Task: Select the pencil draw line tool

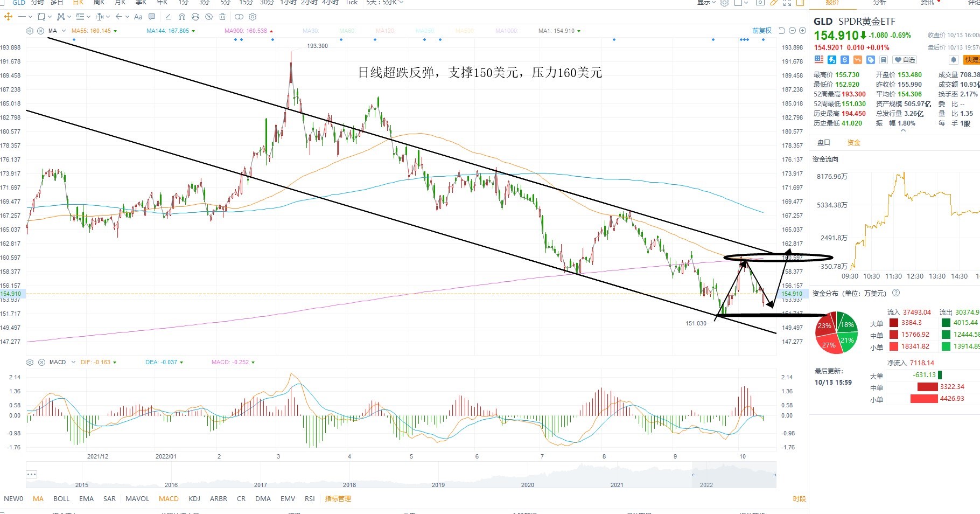Action: tap(169, 17)
